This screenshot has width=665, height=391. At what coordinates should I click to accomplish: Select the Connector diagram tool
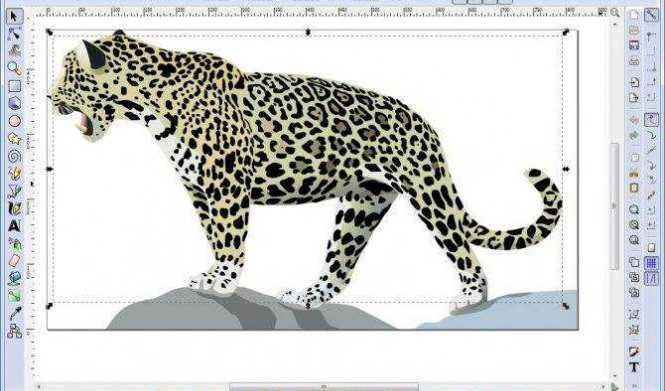[x=14, y=331]
